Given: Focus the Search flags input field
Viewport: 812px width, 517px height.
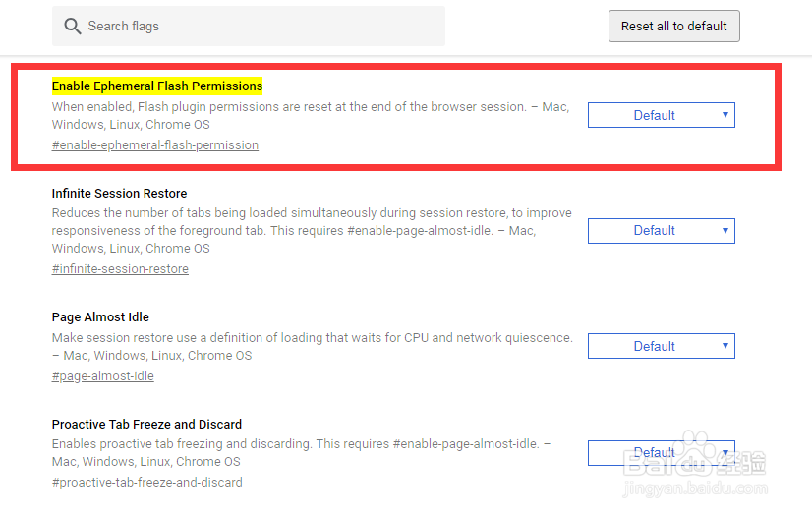Looking at the screenshot, I should click(249, 26).
